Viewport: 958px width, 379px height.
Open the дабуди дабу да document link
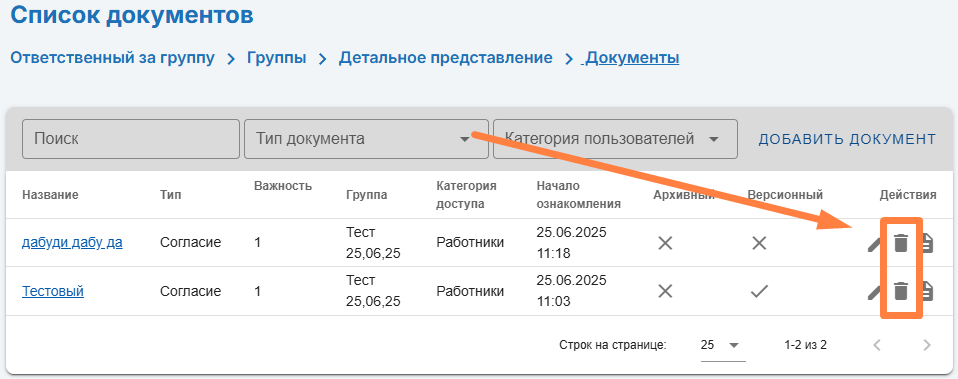click(72, 243)
